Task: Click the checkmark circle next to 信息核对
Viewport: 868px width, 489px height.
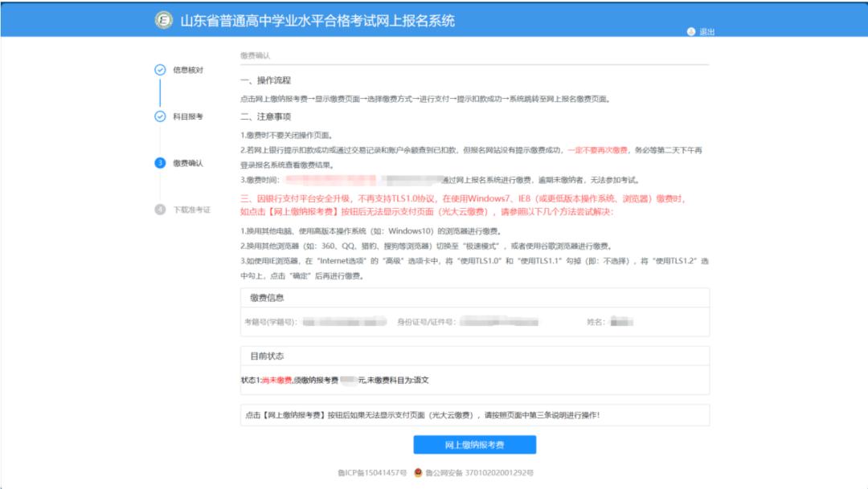Action: pyautogui.click(x=162, y=67)
